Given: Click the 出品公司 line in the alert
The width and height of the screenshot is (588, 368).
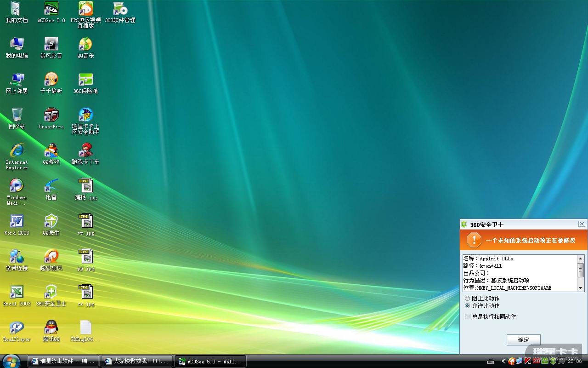Looking at the screenshot, I should 477,273.
